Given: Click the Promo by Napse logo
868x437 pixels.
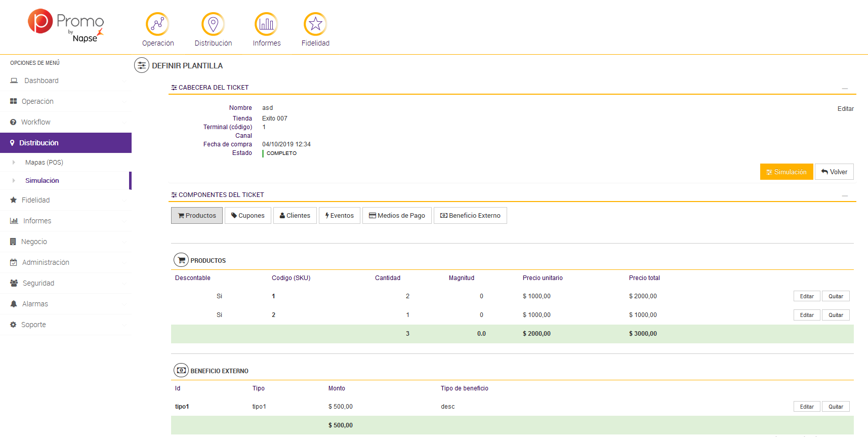Looking at the screenshot, I should click(66, 25).
